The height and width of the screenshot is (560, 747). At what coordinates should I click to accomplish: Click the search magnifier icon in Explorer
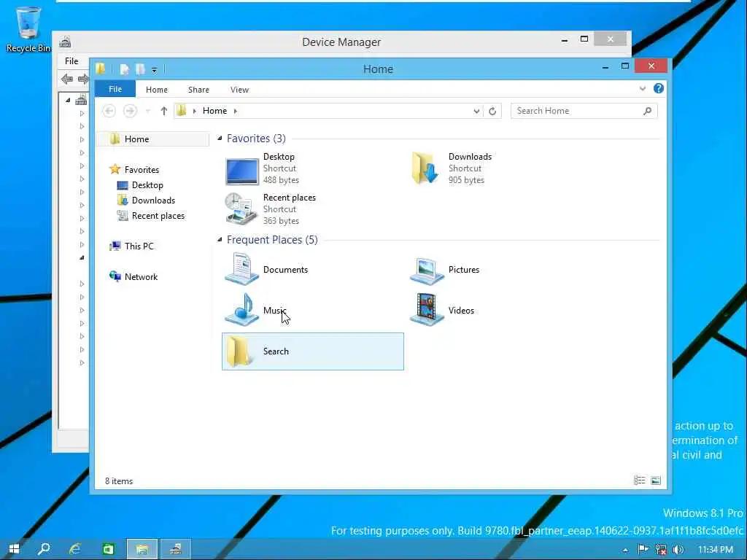click(x=647, y=111)
